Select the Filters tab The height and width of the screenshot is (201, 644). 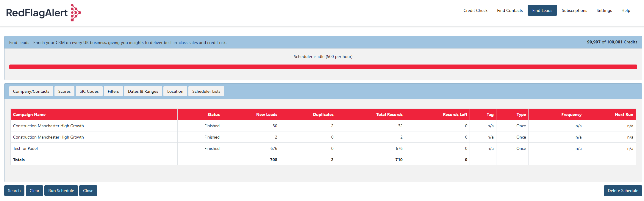[x=113, y=91]
